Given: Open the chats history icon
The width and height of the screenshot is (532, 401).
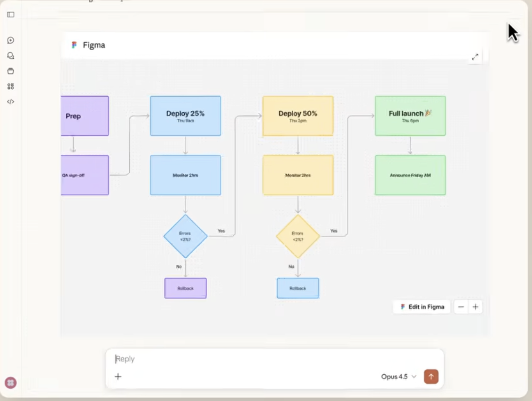Looking at the screenshot, I should [x=10, y=55].
